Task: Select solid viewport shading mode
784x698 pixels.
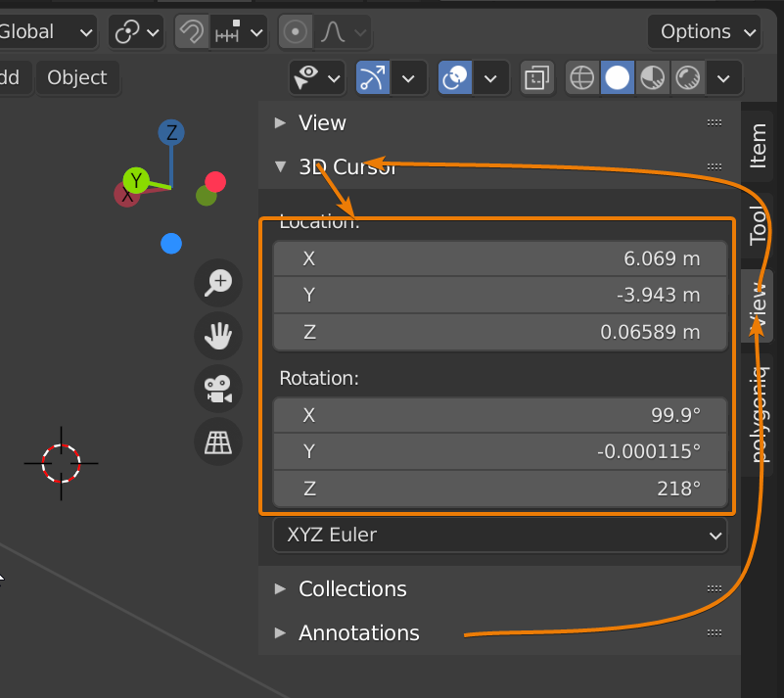Action: [x=618, y=78]
